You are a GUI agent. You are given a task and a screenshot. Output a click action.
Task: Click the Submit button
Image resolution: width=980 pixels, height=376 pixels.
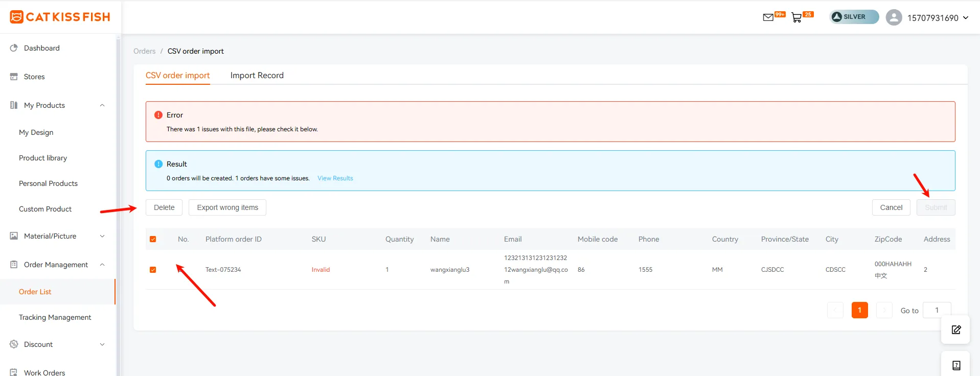click(936, 207)
